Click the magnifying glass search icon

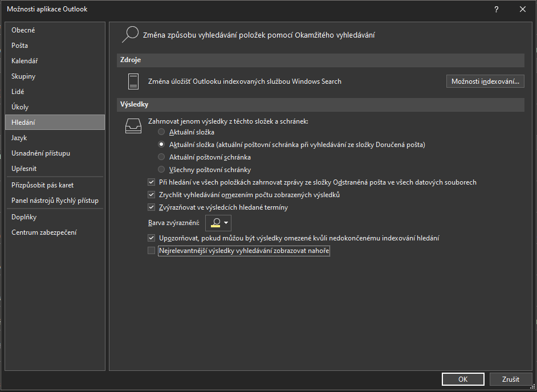130,35
